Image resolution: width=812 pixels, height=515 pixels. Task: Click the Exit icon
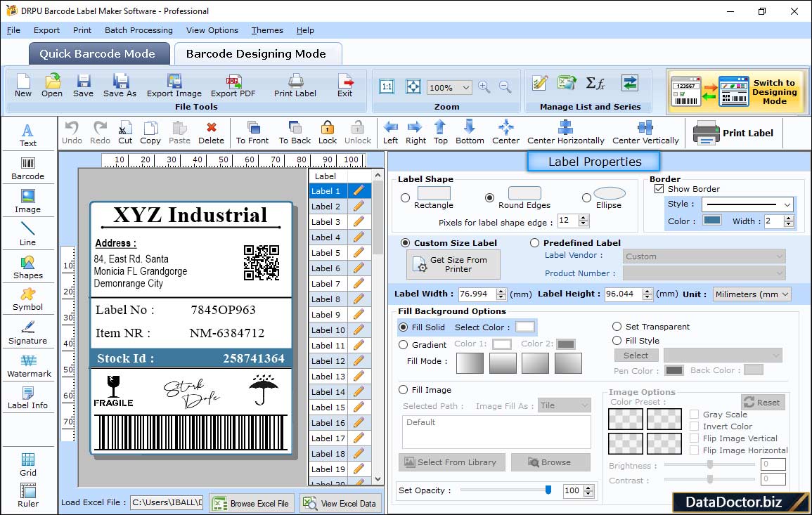345,86
